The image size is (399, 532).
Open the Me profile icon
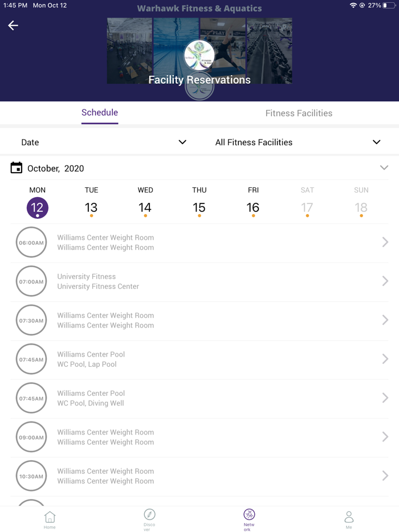(x=349, y=519)
